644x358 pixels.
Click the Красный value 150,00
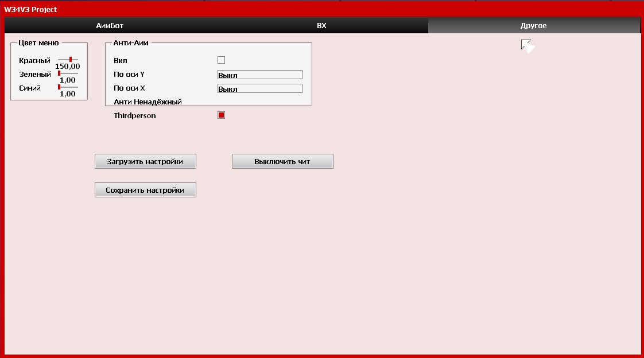[x=68, y=67]
